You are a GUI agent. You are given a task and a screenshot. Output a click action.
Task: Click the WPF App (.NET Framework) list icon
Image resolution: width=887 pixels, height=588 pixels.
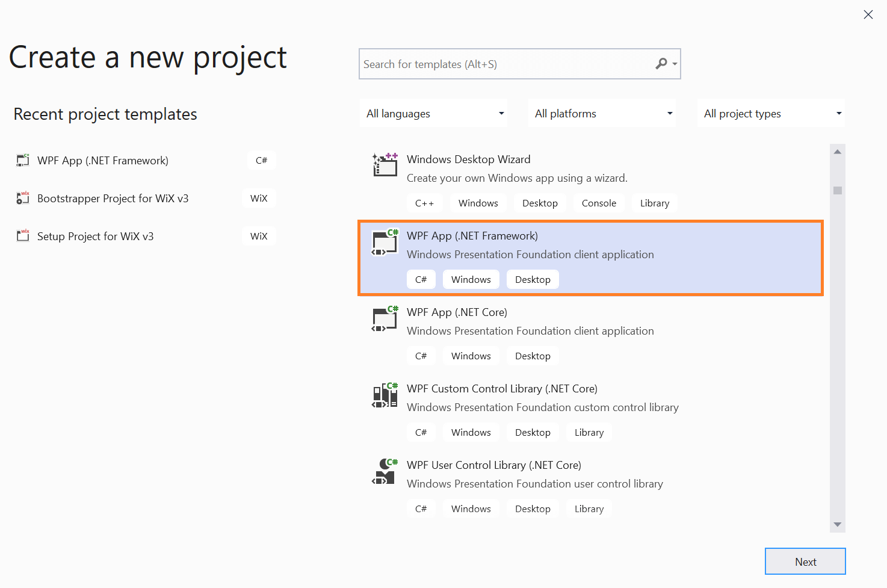(385, 242)
